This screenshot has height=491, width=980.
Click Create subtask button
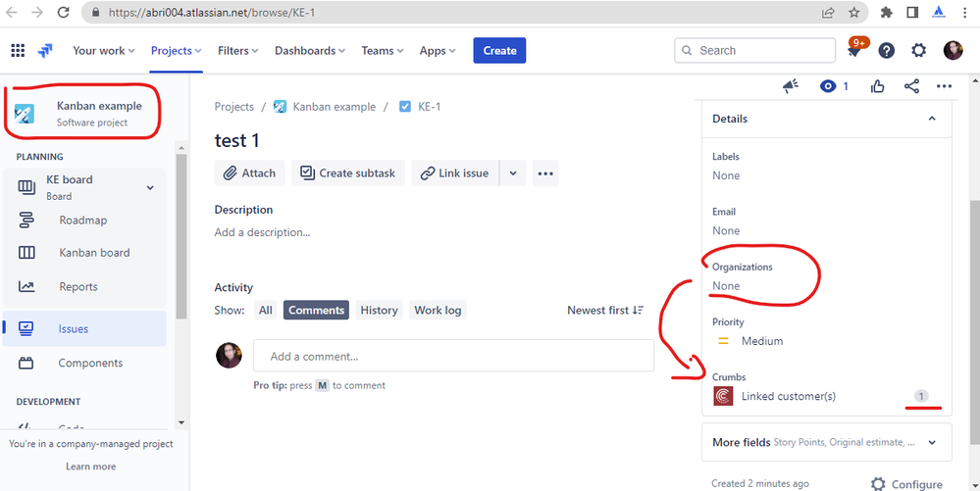point(348,173)
